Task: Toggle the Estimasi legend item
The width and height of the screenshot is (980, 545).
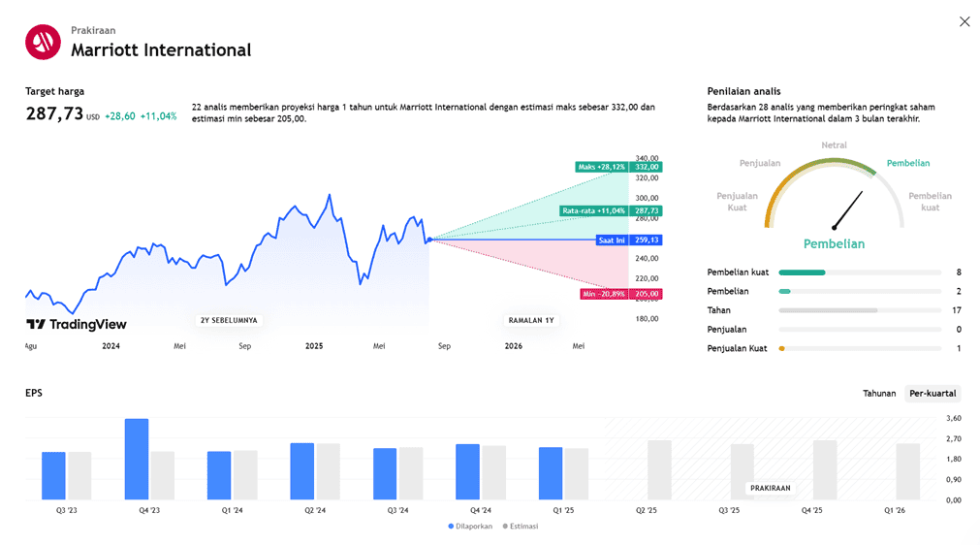Action: pos(520,527)
